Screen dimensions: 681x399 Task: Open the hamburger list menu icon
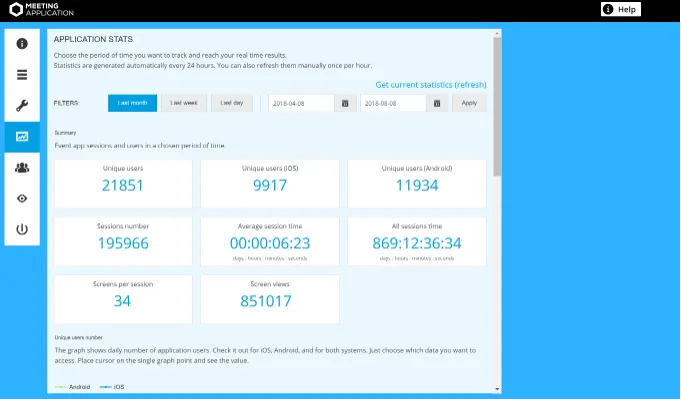tap(22, 75)
